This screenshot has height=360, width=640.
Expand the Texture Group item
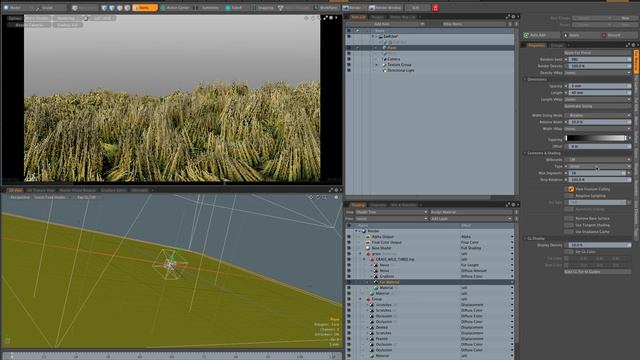pyautogui.click(x=377, y=65)
